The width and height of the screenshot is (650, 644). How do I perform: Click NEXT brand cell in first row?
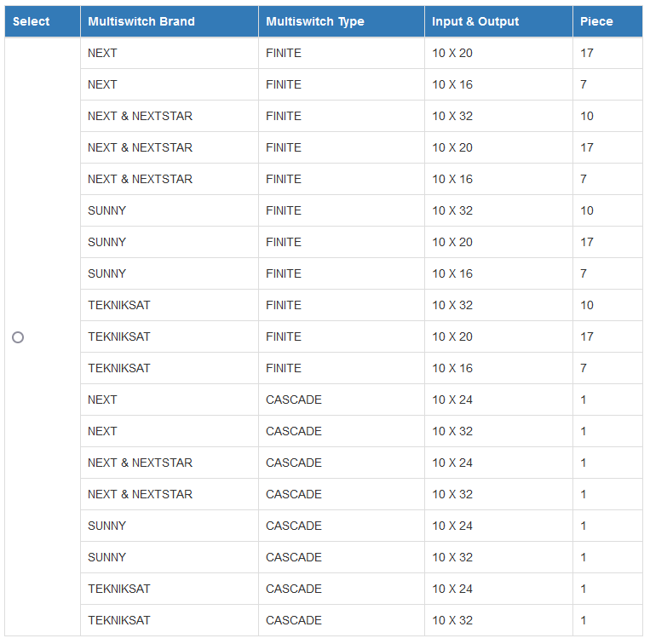tap(170, 53)
